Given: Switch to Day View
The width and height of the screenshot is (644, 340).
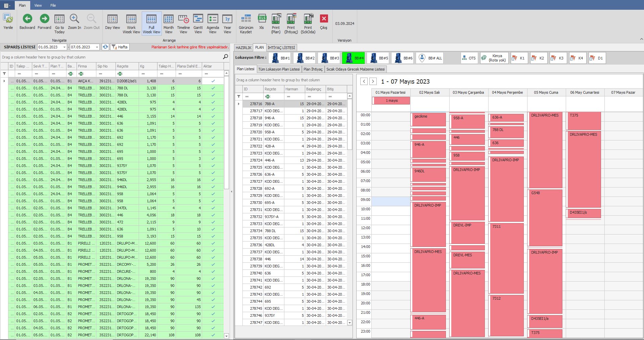Looking at the screenshot, I should coord(112,22).
